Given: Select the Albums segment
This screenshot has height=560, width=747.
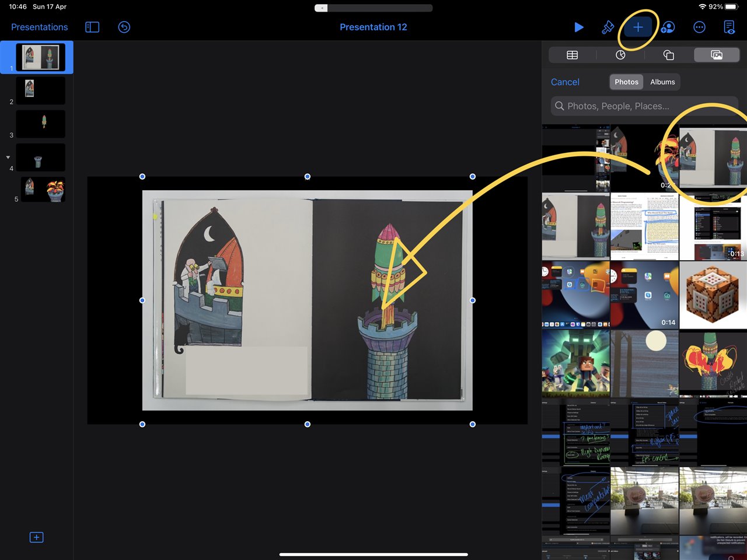Looking at the screenshot, I should (662, 82).
